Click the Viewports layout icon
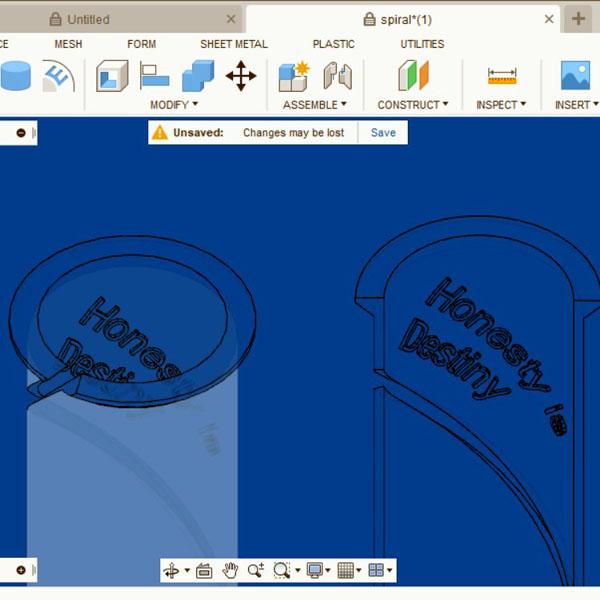Image resolution: width=600 pixels, height=600 pixels. (x=376, y=571)
